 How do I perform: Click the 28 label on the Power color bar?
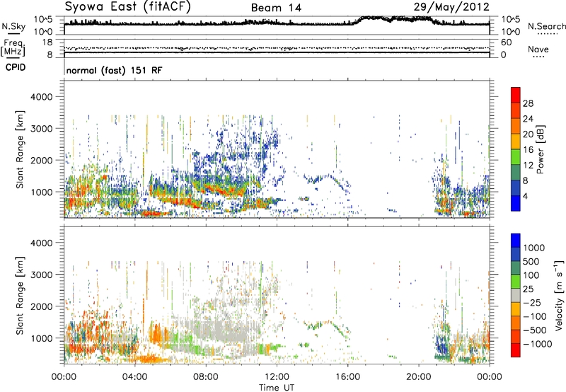[528, 103]
